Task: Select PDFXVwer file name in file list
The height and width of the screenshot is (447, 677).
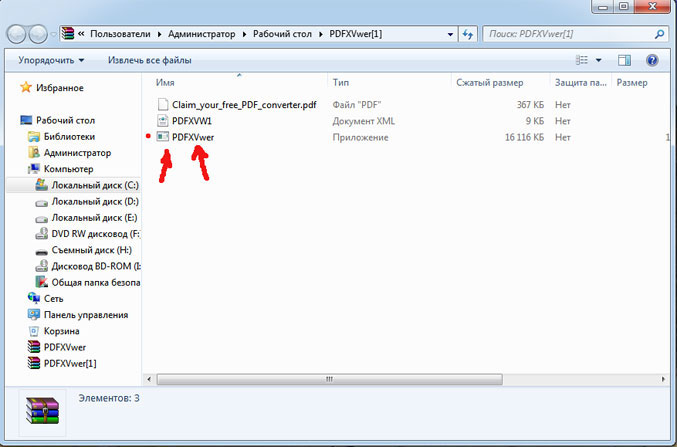Action: [193, 137]
